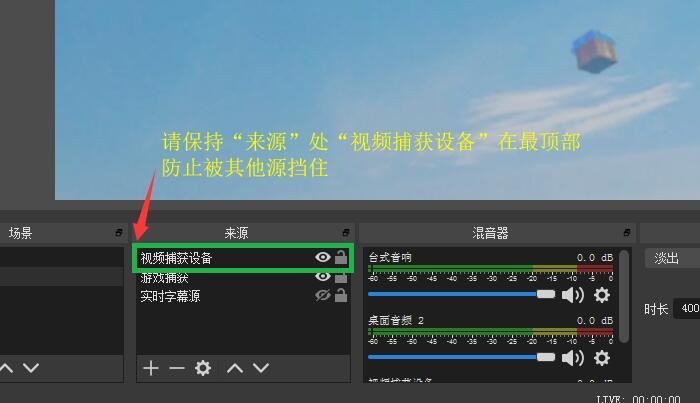Undock the 来源 panel
The width and height of the screenshot is (700, 403).
346,233
